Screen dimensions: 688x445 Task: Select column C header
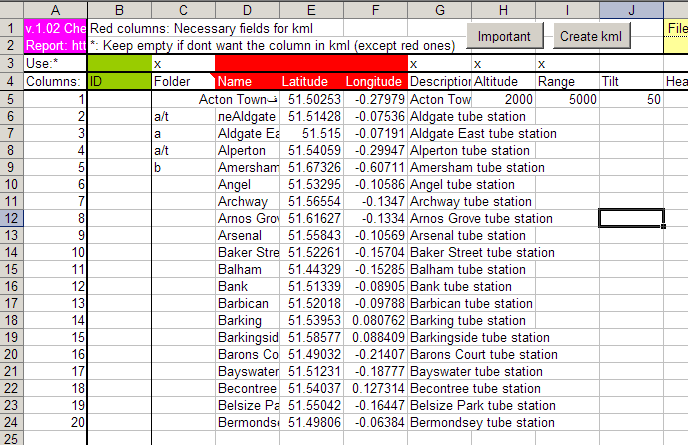pyautogui.click(x=183, y=10)
